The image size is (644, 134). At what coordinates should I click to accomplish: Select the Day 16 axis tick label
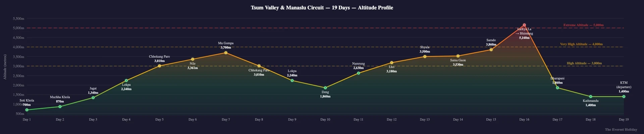[524, 120]
